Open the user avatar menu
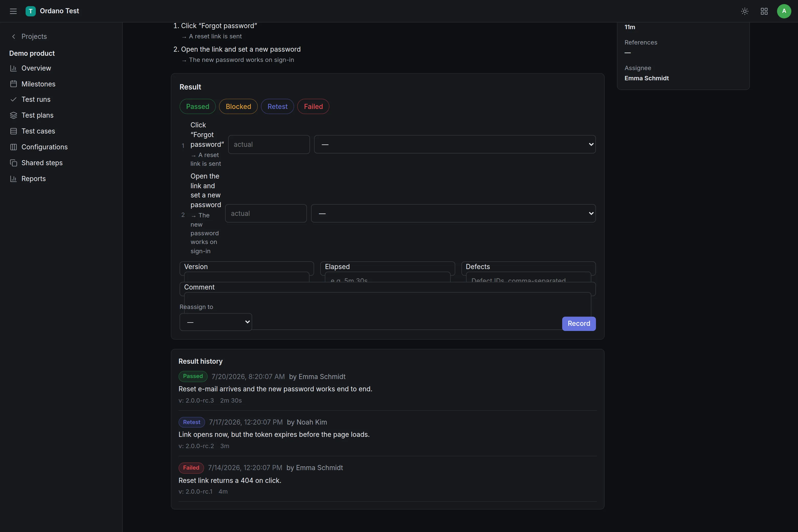The image size is (798, 532). [x=784, y=11]
